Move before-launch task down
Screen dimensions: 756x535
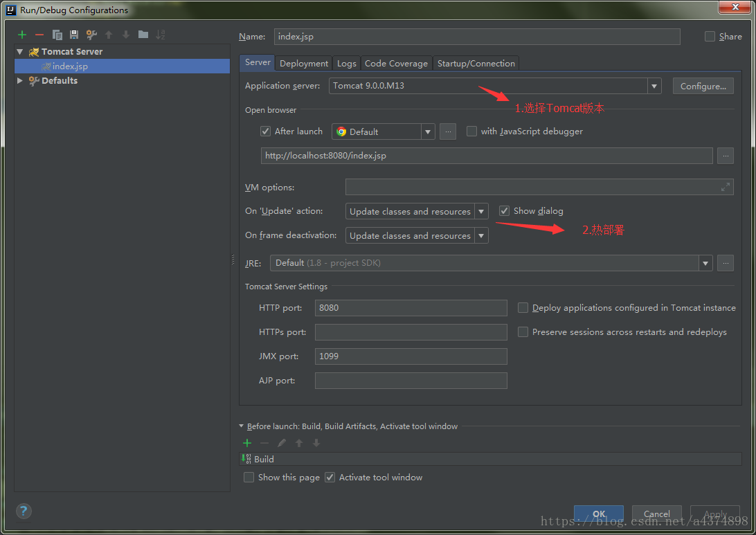(316, 443)
